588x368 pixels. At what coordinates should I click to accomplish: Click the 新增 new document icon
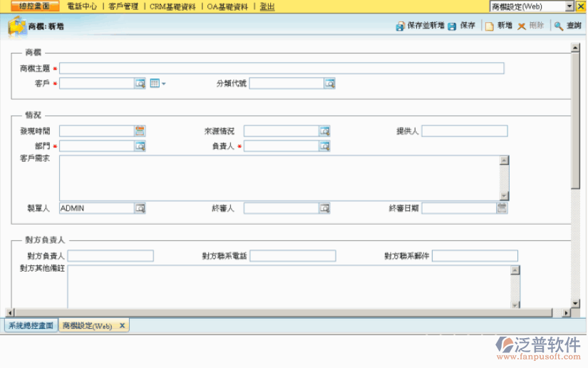[489, 26]
